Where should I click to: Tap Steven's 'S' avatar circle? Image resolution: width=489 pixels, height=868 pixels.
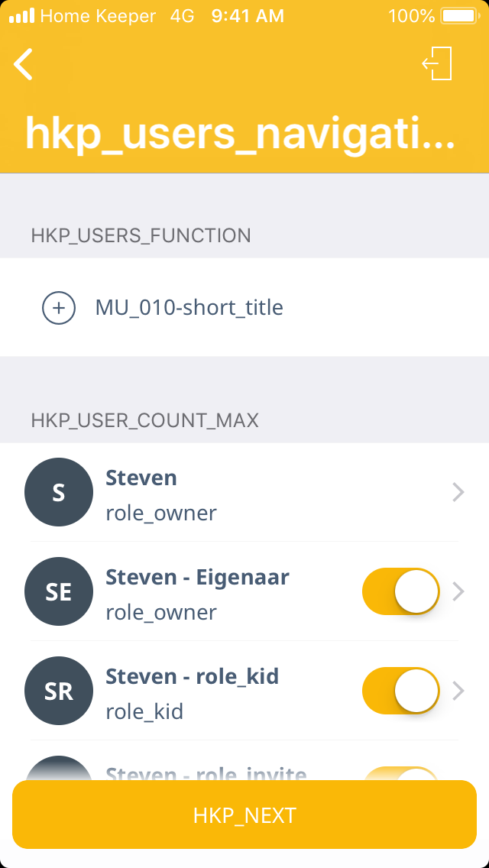click(59, 492)
